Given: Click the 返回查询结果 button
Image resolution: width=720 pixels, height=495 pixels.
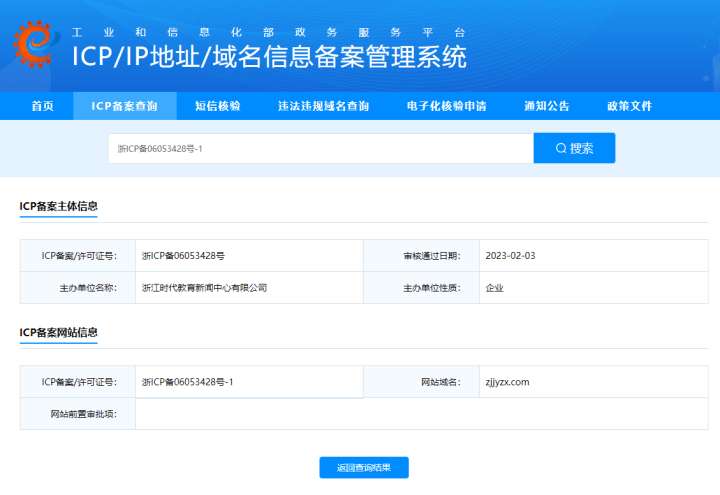Looking at the screenshot, I should pos(364,467).
